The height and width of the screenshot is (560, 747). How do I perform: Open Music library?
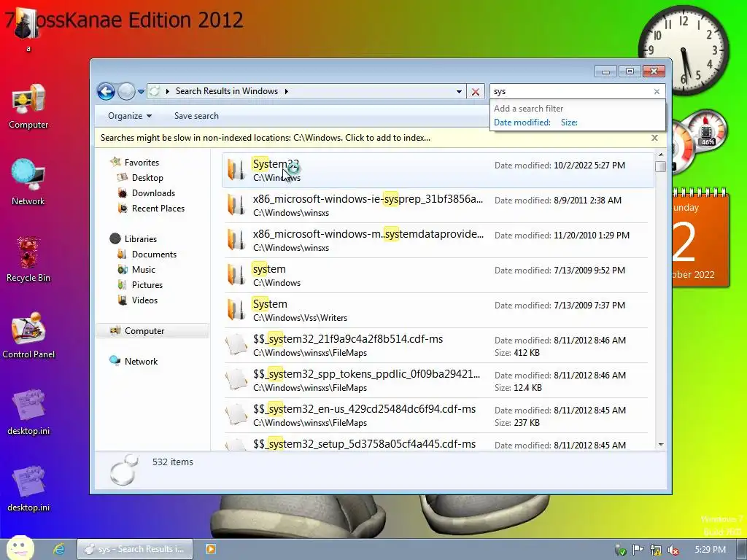144,270
